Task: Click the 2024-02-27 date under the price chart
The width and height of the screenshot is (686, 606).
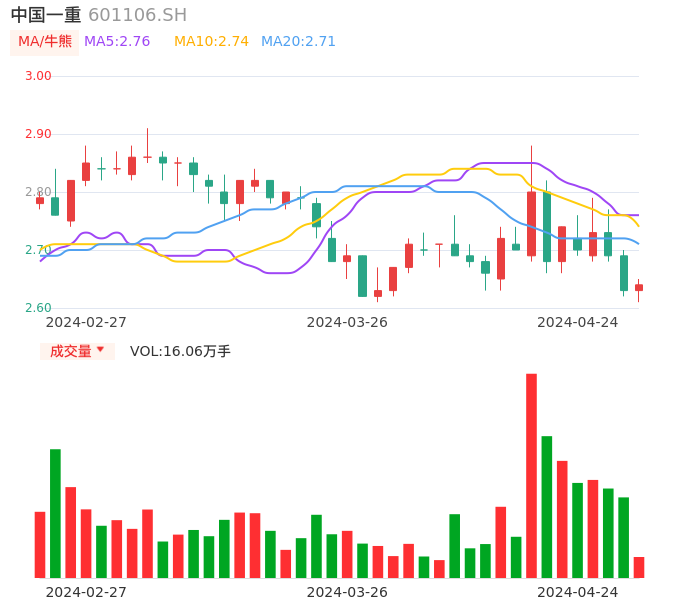Action: [x=86, y=322]
